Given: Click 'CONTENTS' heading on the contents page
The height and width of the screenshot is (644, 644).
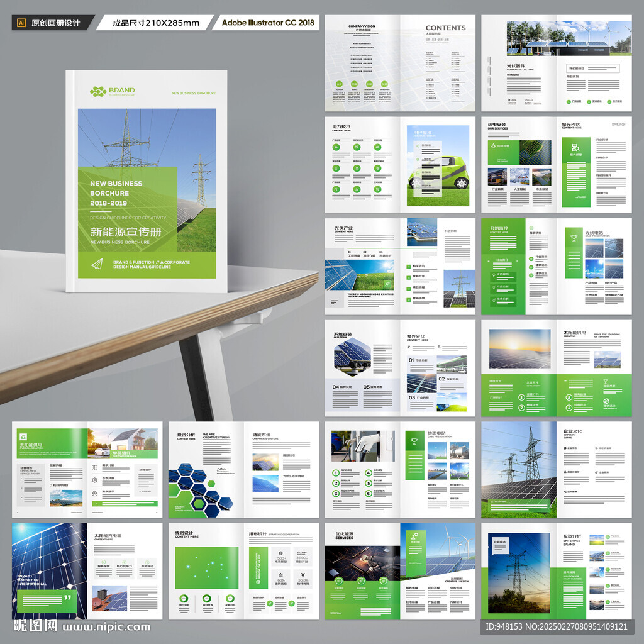Looking at the screenshot, I should 446,28.
